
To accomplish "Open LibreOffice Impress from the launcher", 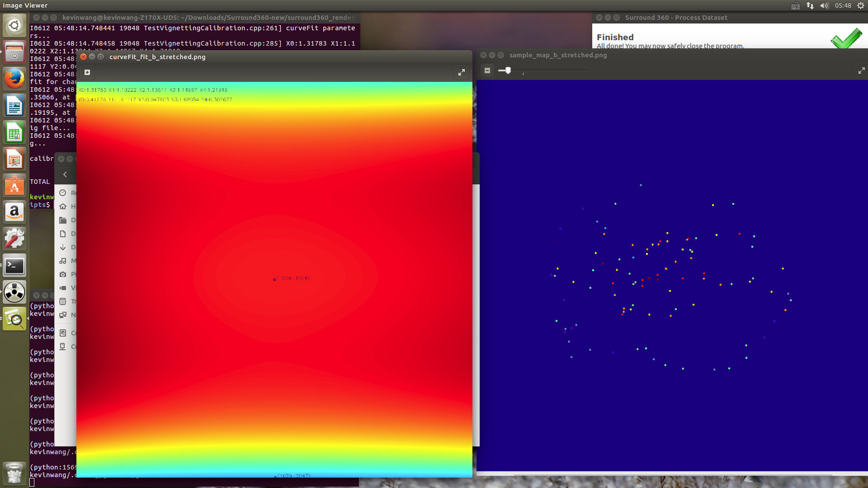I will tap(14, 159).
